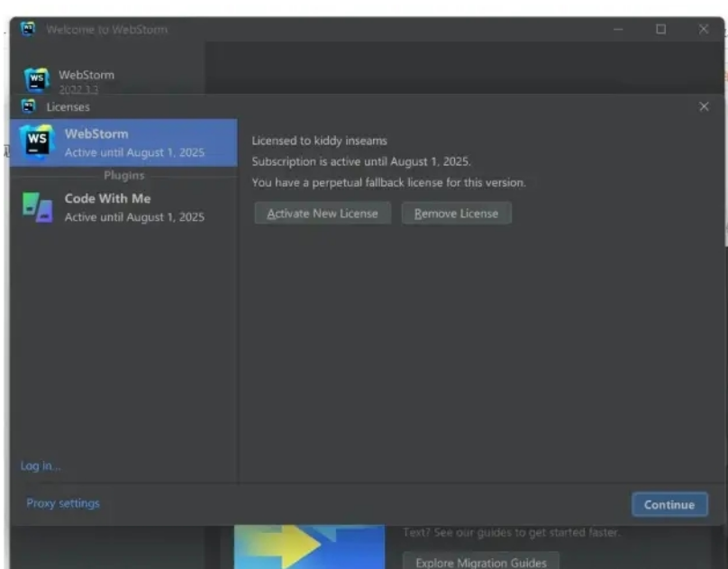Image resolution: width=728 pixels, height=569 pixels.
Task: Click the Plugins section header
Action: tap(124, 176)
